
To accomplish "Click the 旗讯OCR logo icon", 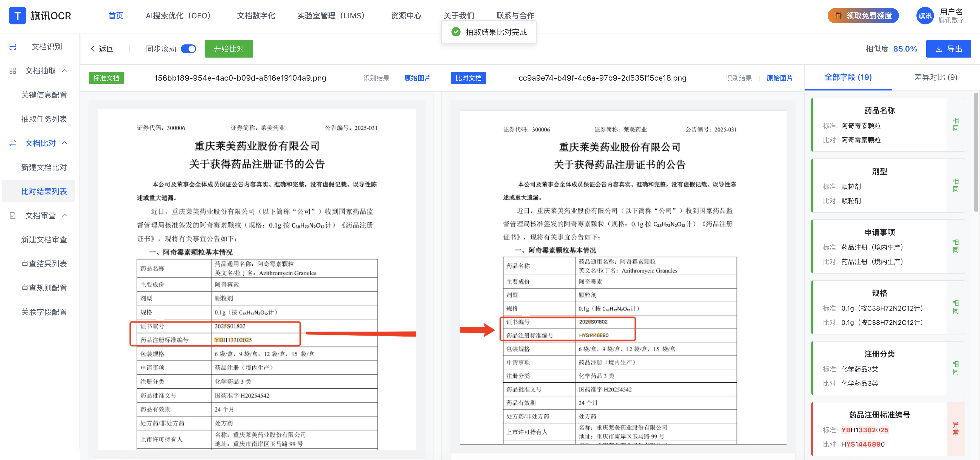I will point(17,16).
